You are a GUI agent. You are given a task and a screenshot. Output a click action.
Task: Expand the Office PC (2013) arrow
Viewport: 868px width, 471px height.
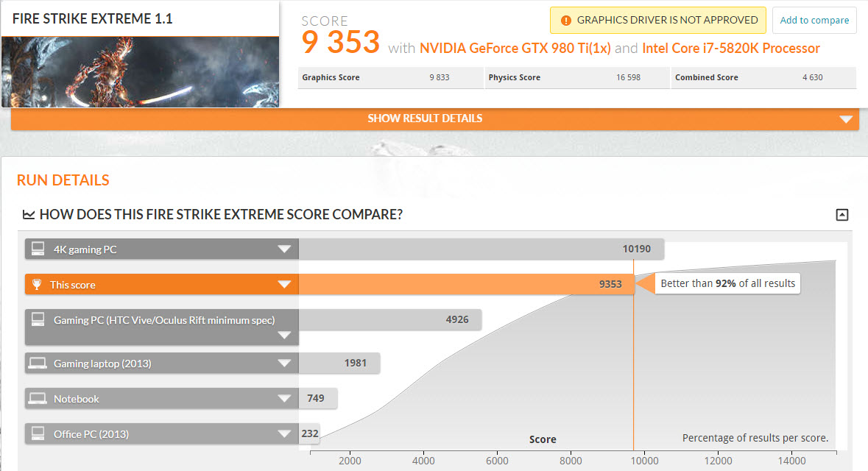tap(284, 434)
